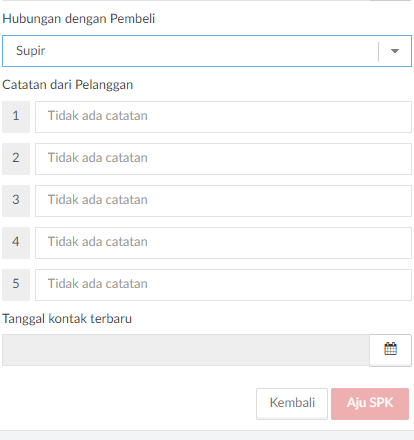Select customer note field number 4
Screen dimensions: 414x440
tap(223, 243)
